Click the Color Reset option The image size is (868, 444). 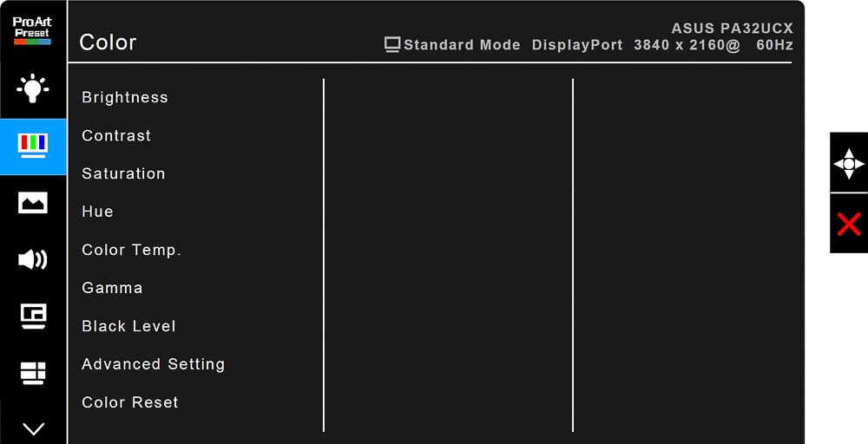pyautogui.click(x=130, y=402)
